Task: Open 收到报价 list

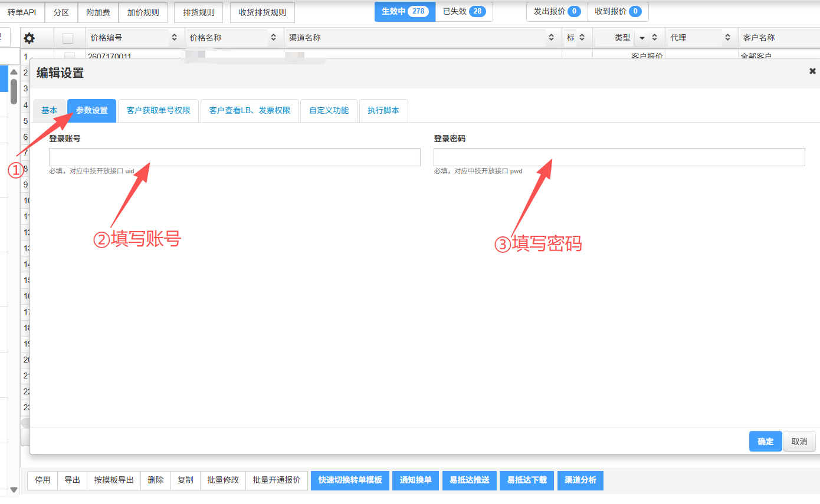Action: pyautogui.click(x=618, y=11)
